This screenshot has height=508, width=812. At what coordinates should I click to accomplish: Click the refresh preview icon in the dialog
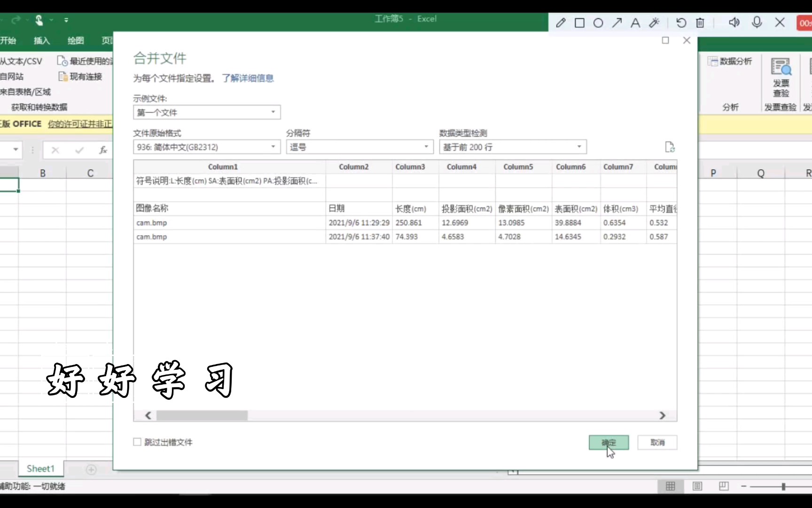click(670, 147)
